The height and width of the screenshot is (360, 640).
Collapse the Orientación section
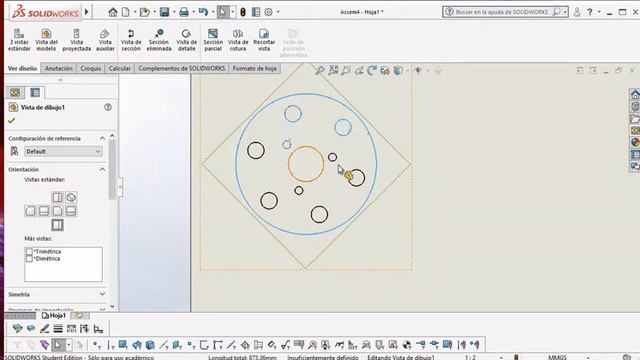102,169
